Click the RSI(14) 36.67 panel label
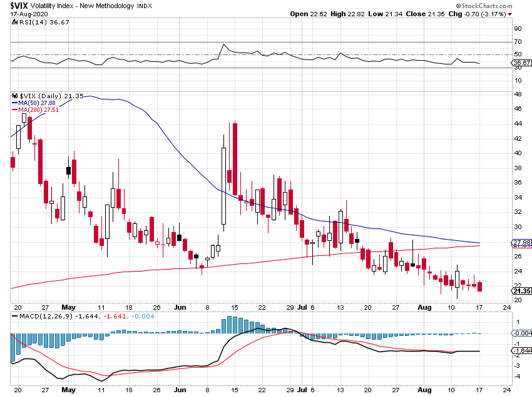This screenshot has height=396, width=532. 44,22
